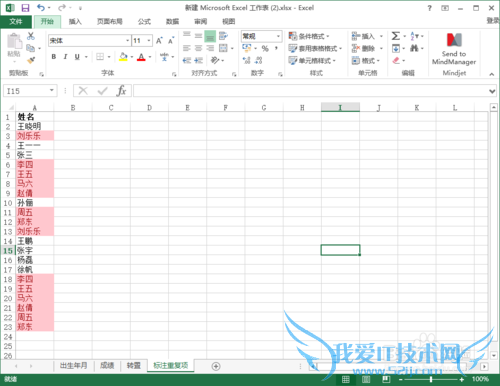Cut selection with the scissors icon
This screenshot has height=386, width=500.
(31, 36)
